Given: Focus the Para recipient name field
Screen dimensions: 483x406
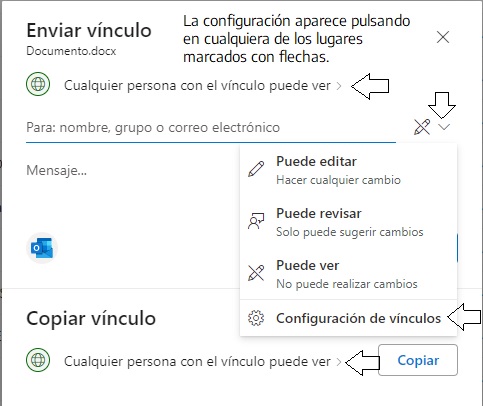Looking at the screenshot, I should [x=211, y=127].
